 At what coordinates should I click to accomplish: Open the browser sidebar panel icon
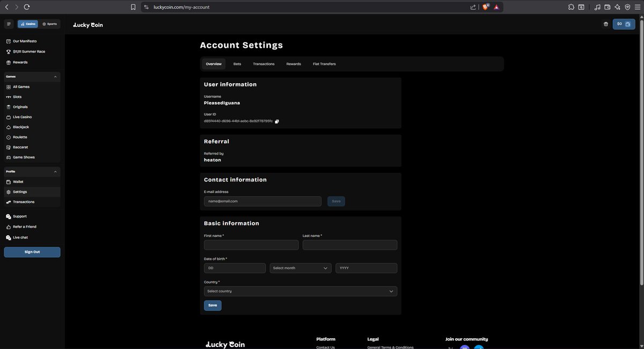581,7
